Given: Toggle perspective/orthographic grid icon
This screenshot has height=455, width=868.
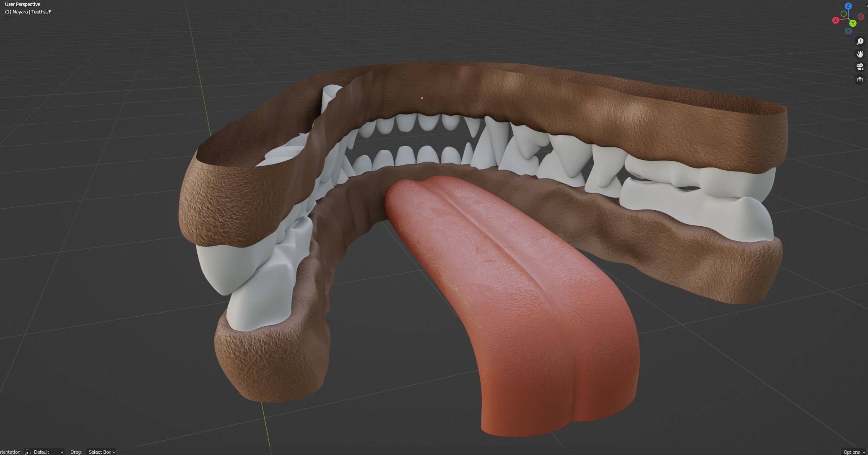Looking at the screenshot, I should pyautogui.click(x=860, y=79).
